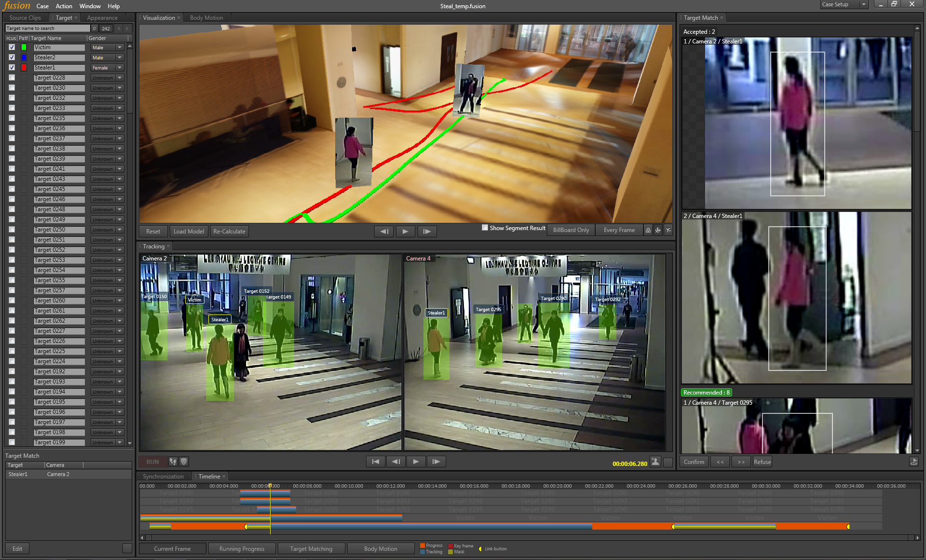Uncheck the Victim target checkbox
Screen dimensions: 926x560
[x=12, y=47]
